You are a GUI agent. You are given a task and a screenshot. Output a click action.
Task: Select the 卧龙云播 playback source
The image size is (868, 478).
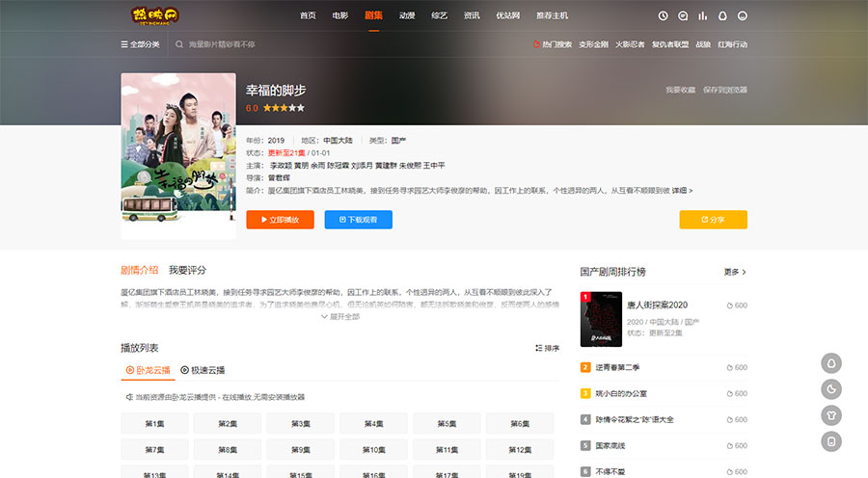[148, 370]
